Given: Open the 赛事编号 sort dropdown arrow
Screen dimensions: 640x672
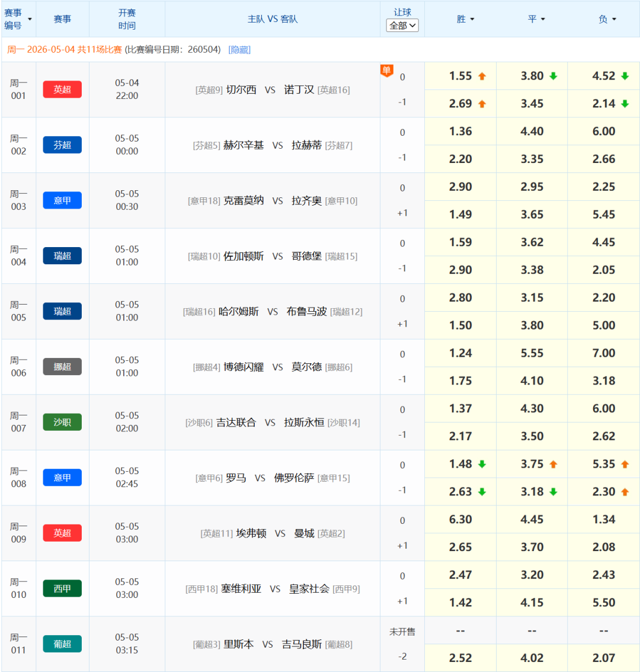Looking at the screenshot, I should pos(30,20).
